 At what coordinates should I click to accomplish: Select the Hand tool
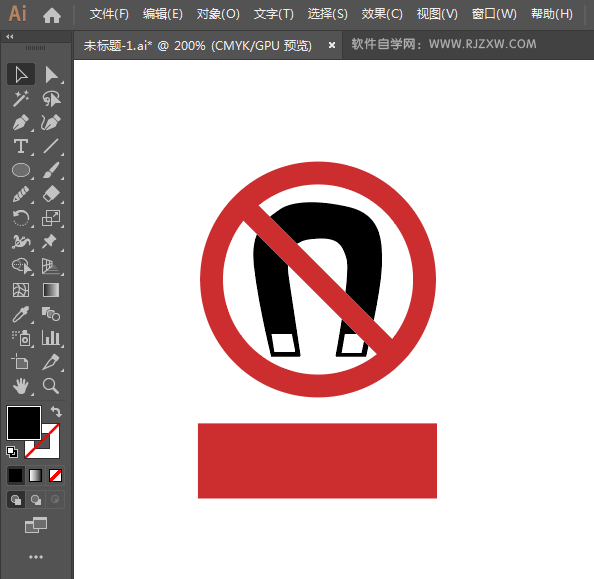pyautogui.click(x=21, y=386)
